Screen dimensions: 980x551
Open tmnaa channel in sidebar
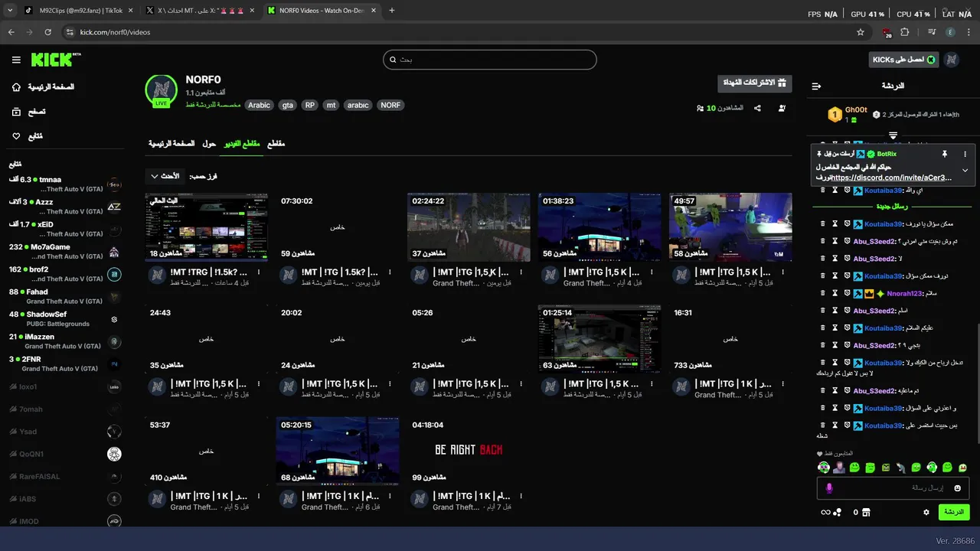(65, 184)
